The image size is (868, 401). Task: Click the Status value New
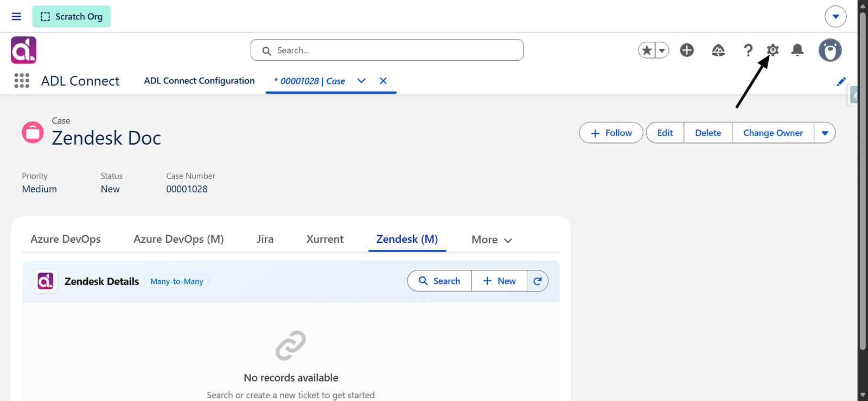[110, 189]
